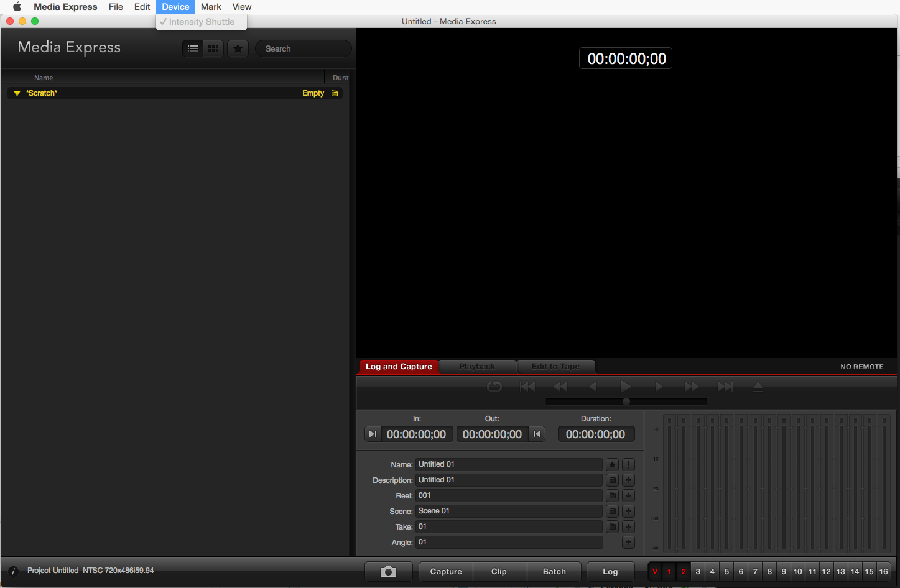Click the play transport button
900x588 pixels.
626,387
